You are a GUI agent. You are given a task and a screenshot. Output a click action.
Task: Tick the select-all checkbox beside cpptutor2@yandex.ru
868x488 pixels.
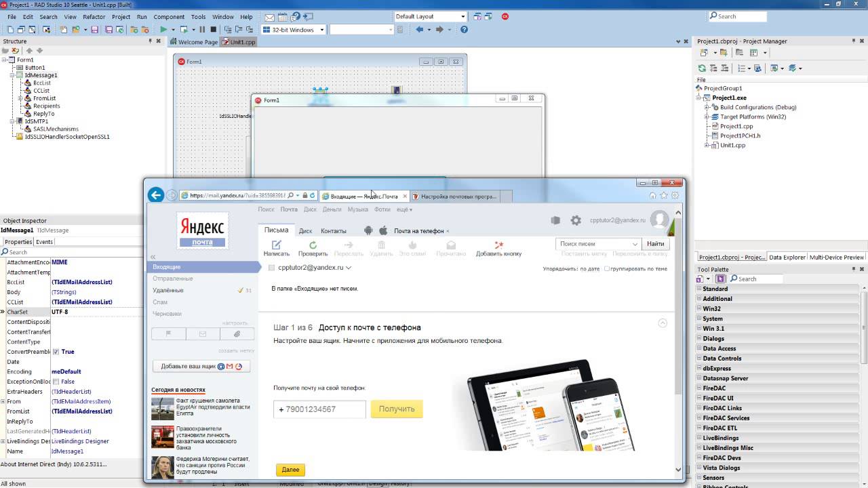tap(272, 268)
